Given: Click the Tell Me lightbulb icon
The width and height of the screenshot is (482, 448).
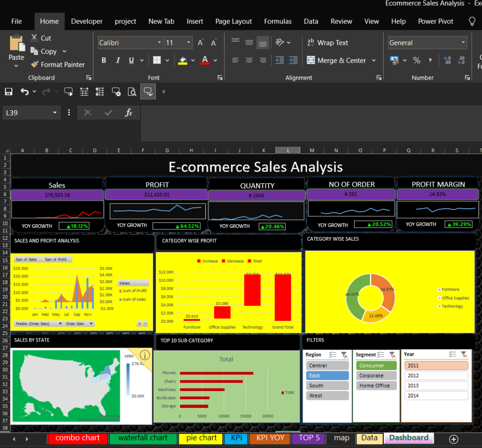Looking at the screenshot, I should [x=472, y=21].
